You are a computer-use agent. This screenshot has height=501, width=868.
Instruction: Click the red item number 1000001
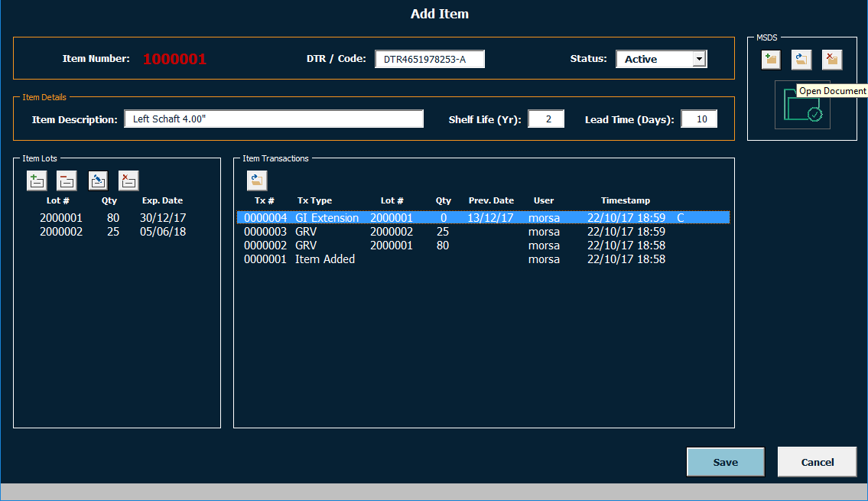click(x=175, y=59)
